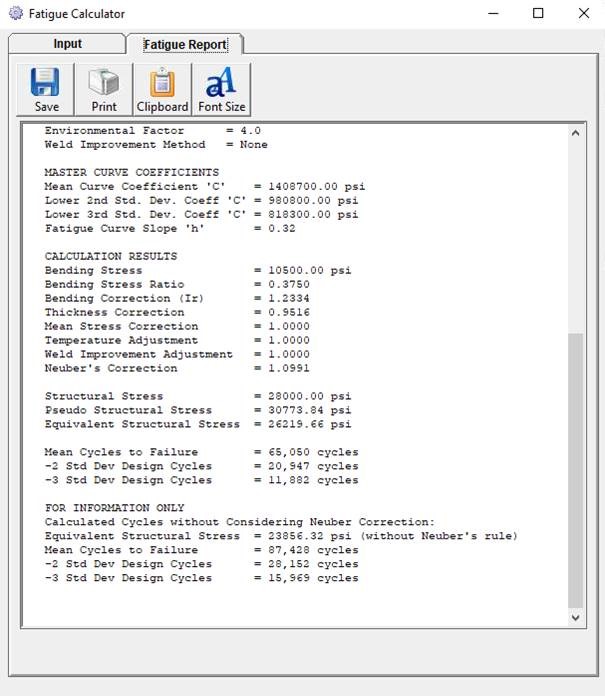605x696 pixels.
Task: Change the report Font Size
Action: pos(221,90)
